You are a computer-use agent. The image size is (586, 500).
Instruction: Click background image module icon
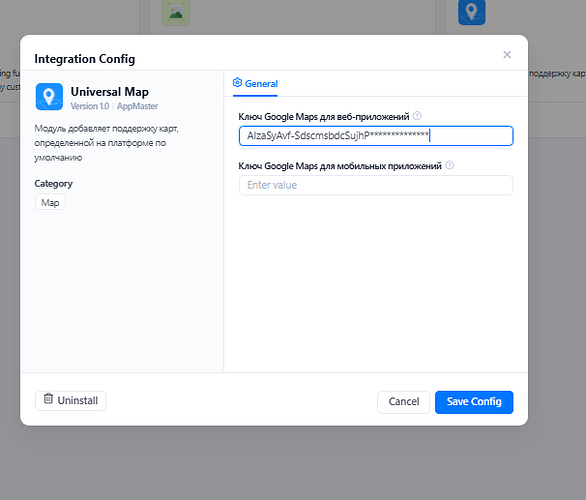(x=176, y=12)
